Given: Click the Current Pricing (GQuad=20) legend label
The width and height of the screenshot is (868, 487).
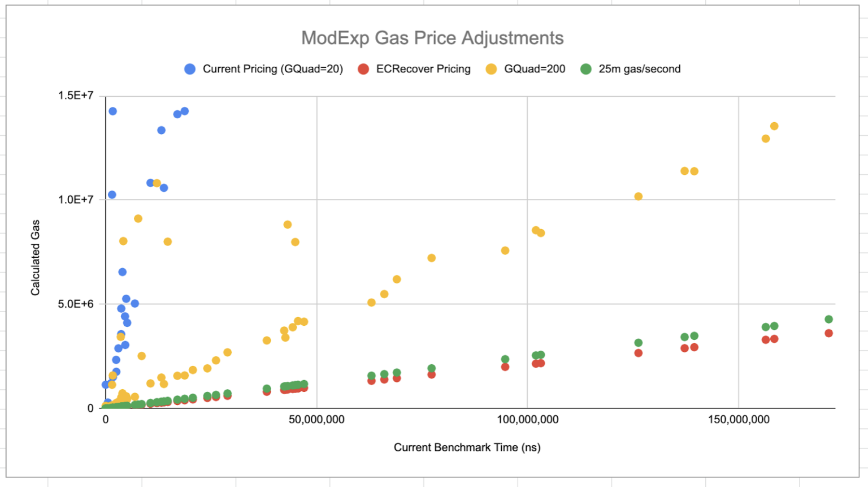Looking at the screenshot, I should point(273,69).
